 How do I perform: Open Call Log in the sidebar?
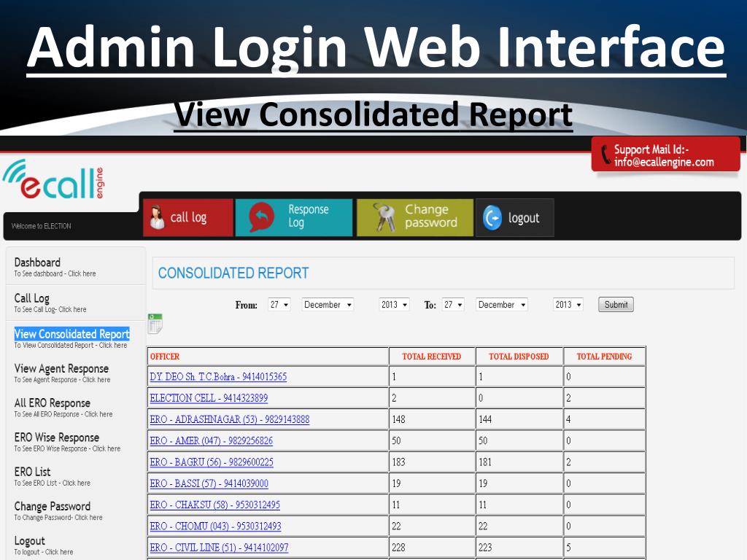32,298
